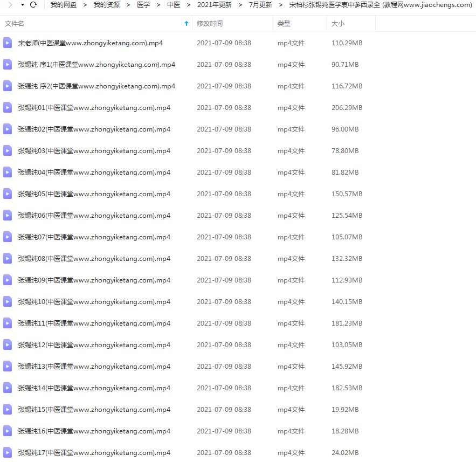
Task: Select file name 张锡纯02(中医课堂www.zhongyiketang.com).mp4
Action: click(x=94, y=129)
